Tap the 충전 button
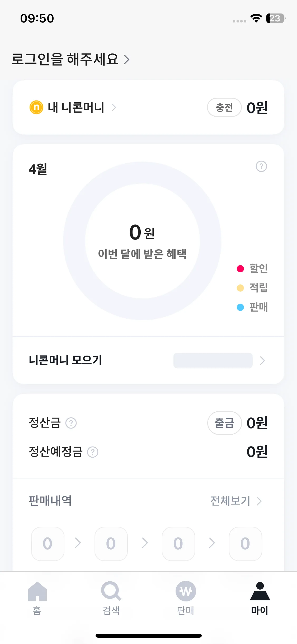297x644 pixels. point(224,107)
